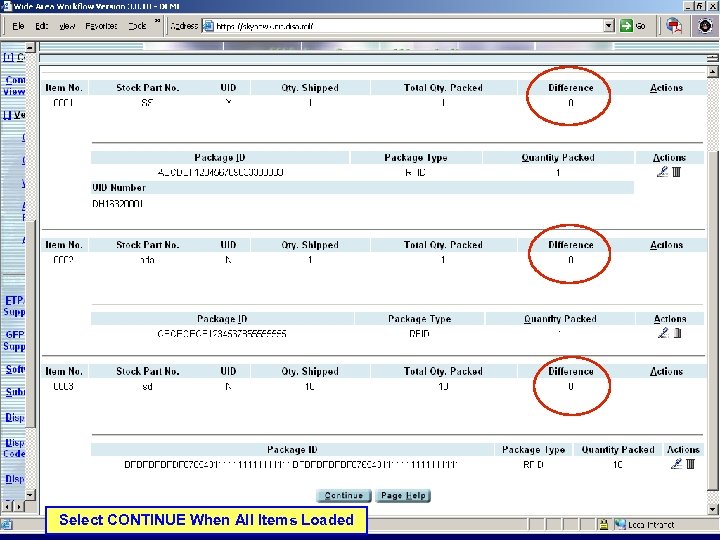Open the Favorites menu

[101, 26]
